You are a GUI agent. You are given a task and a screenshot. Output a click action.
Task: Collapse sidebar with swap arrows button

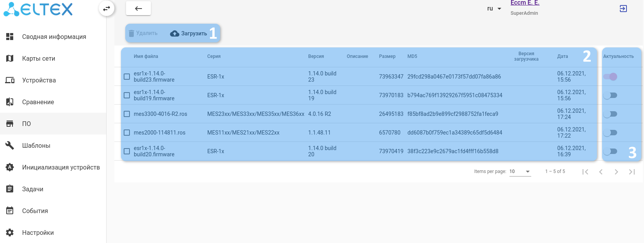pos(107,8)
